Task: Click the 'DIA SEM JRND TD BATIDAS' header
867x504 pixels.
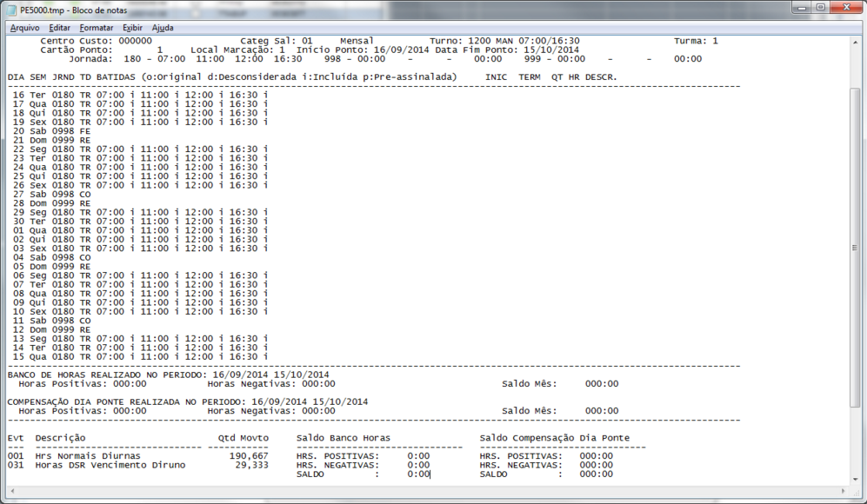Action: pos(71,77)
